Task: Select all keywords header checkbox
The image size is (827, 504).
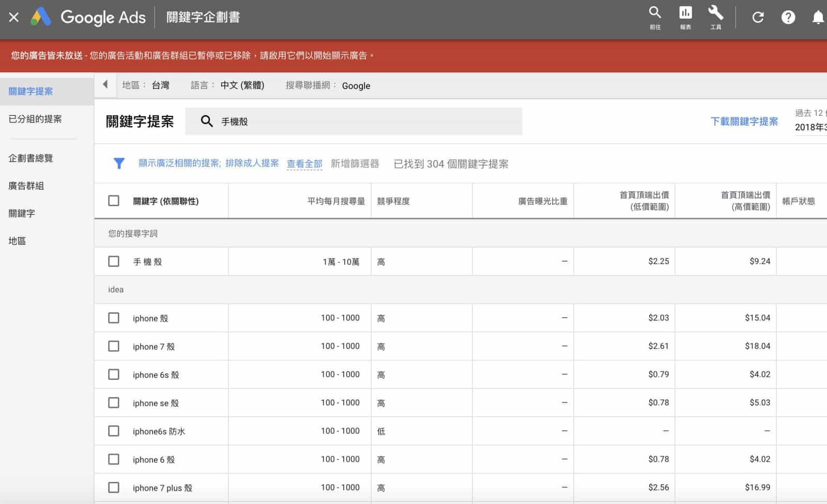Action: [114, 201]
